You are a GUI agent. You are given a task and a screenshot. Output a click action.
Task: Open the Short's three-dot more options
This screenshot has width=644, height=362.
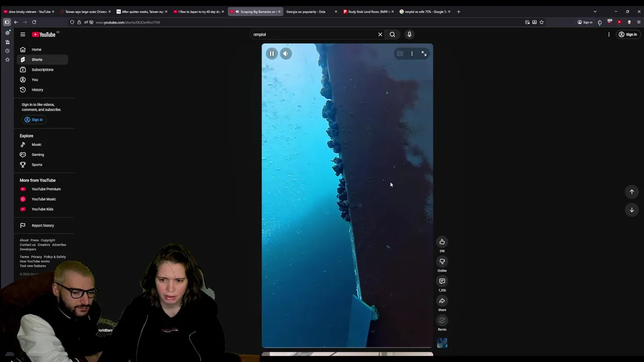tap(412, 53)
